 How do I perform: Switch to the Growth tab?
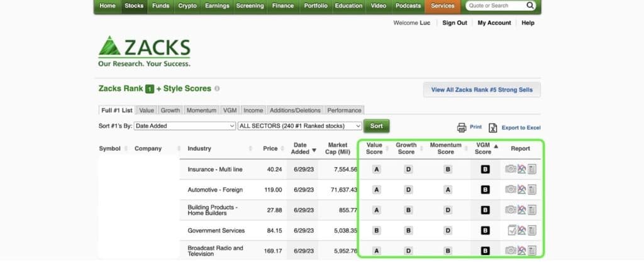point(170,111)
